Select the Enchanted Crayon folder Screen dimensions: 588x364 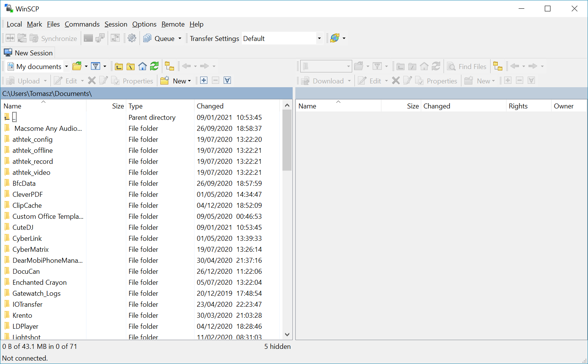(x=39, y=282)
